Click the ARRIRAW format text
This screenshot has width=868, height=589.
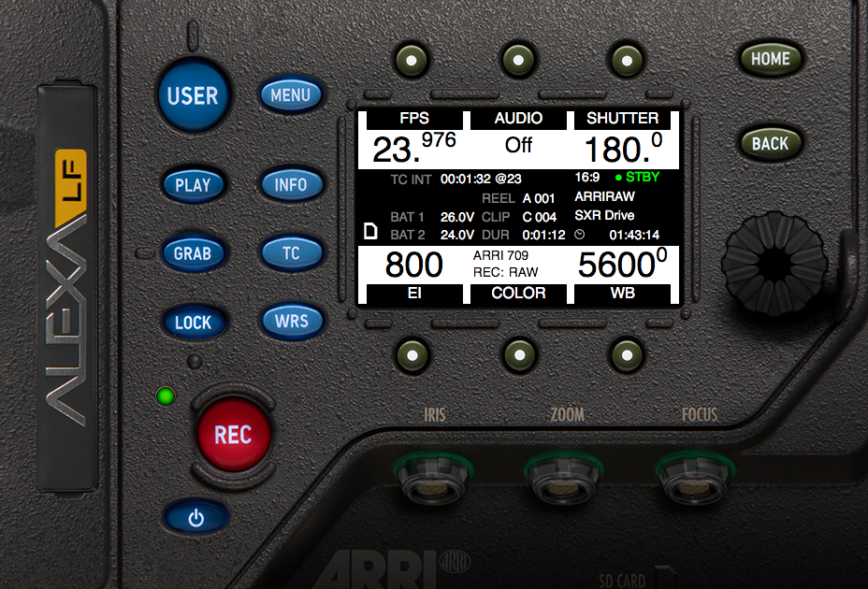click(x=604, y=196)
